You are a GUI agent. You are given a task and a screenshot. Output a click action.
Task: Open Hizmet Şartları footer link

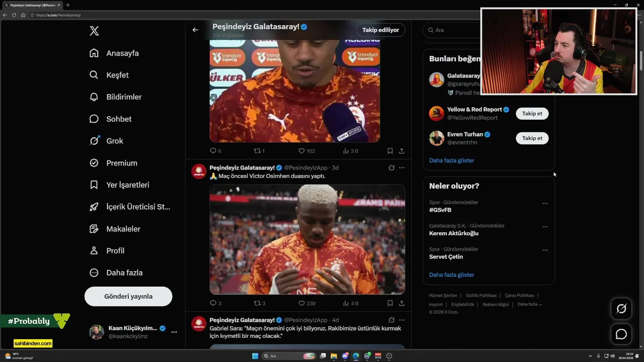443,296
